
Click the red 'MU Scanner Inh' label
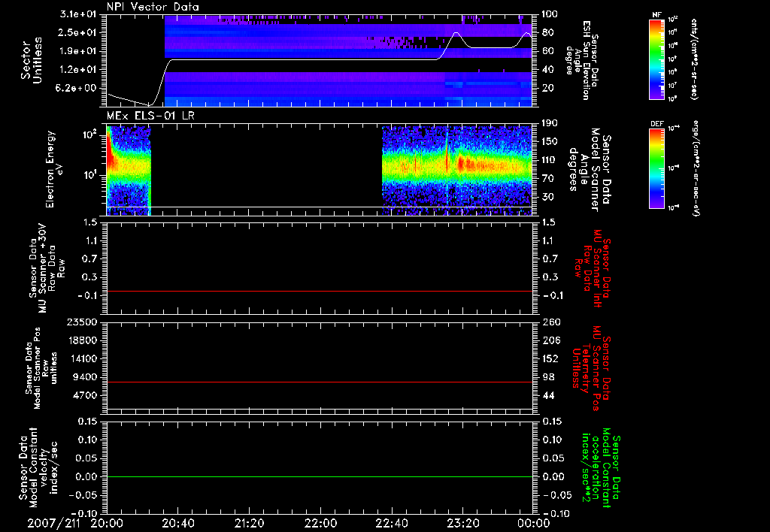point(593,268)
